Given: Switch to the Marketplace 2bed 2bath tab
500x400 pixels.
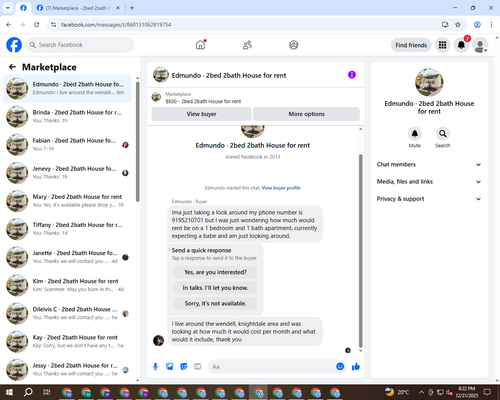Looking at the screenshot, I should pyautogui.click(x=78, y=8).
